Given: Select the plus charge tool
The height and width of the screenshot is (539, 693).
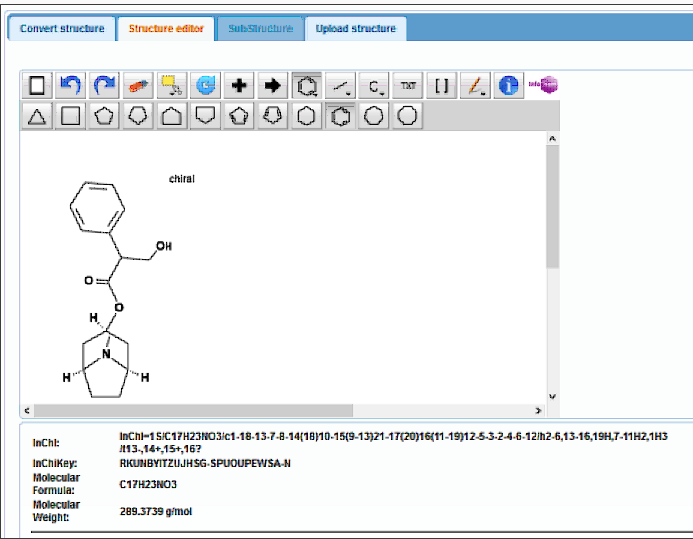Looking at the screenshot, I should click(238, 85).
